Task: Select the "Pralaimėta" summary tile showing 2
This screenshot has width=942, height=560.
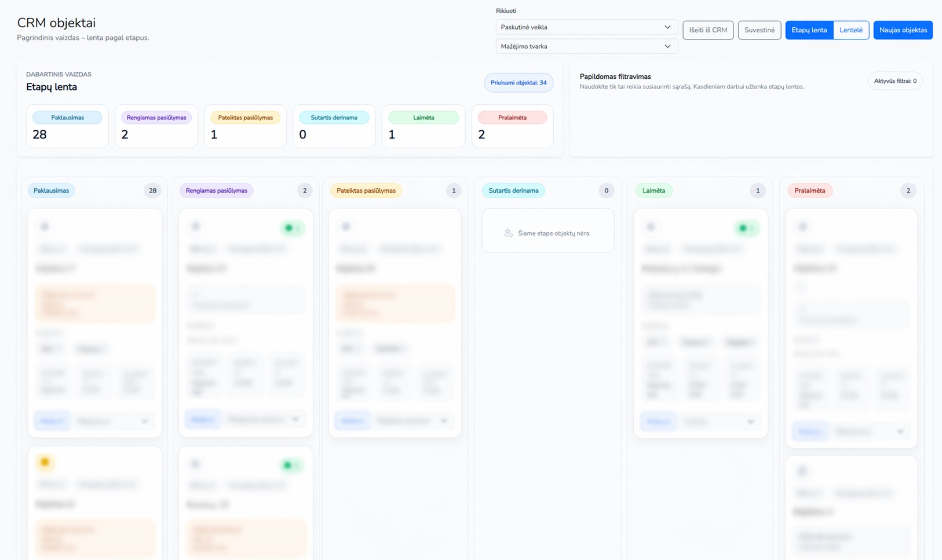Action: point(512,126)
